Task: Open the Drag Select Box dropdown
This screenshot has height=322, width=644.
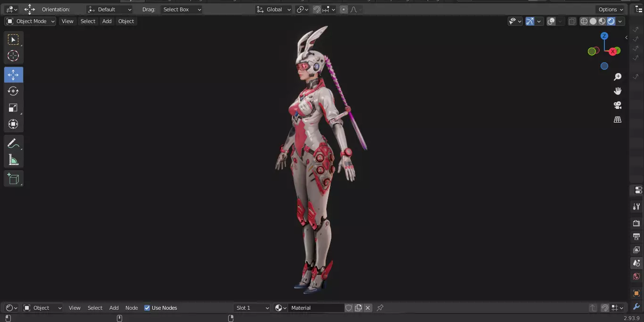Action: point(181,9)
